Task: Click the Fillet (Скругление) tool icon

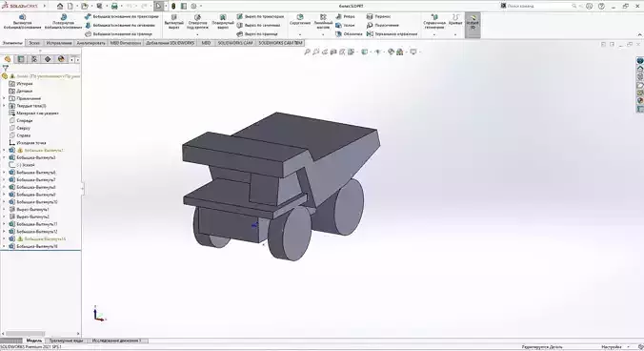Action: tap(300, 17)
